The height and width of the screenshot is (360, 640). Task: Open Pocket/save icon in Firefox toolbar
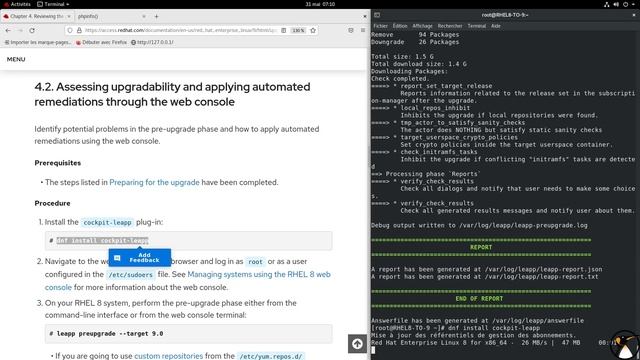pos(351,31)
